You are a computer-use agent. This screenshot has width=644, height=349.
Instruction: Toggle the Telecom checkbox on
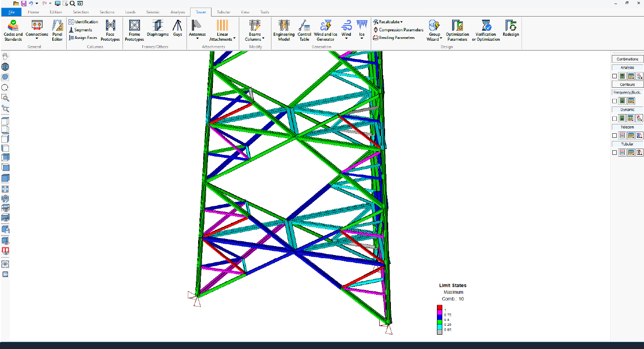614,135
